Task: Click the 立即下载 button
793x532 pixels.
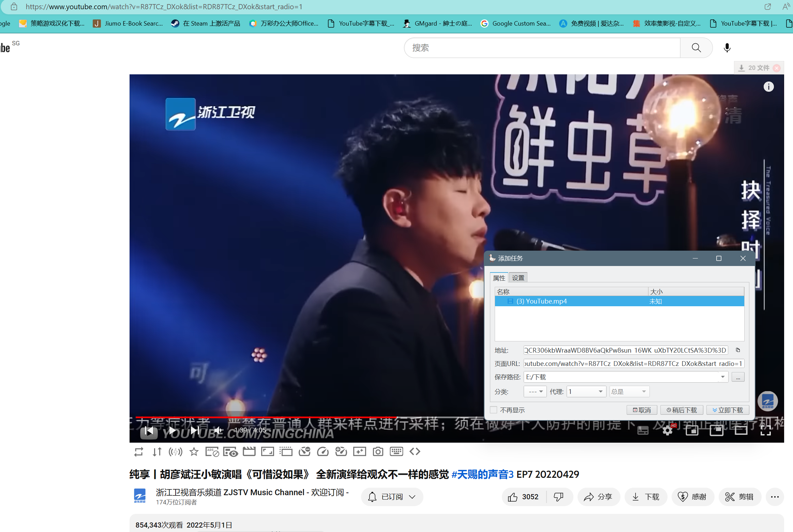Action: (x=728, y=410)
